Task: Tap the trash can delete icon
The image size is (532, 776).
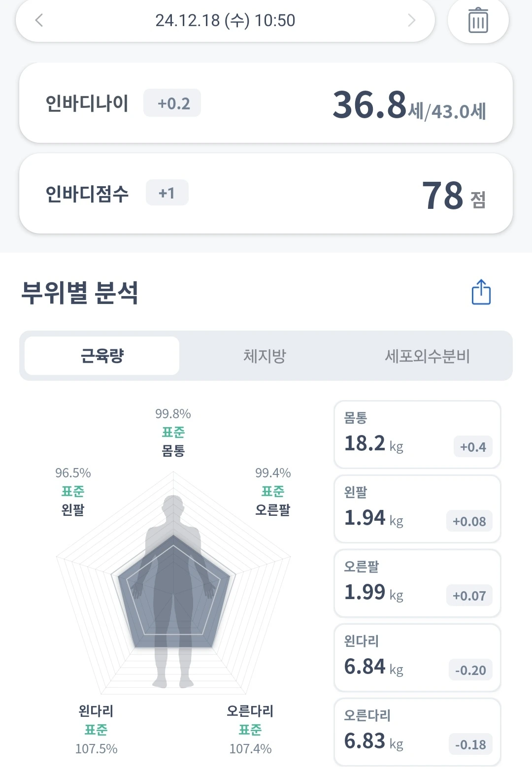Action: point(478,20)
